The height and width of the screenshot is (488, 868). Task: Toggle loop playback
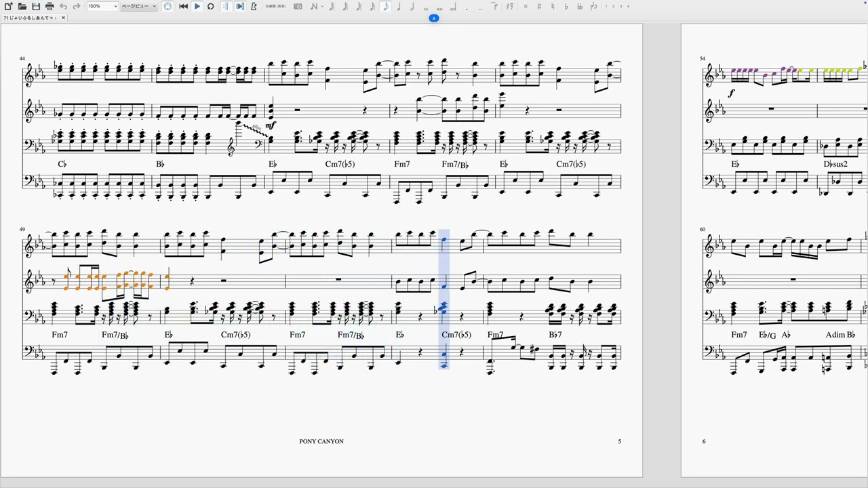[x=210, y=6]
